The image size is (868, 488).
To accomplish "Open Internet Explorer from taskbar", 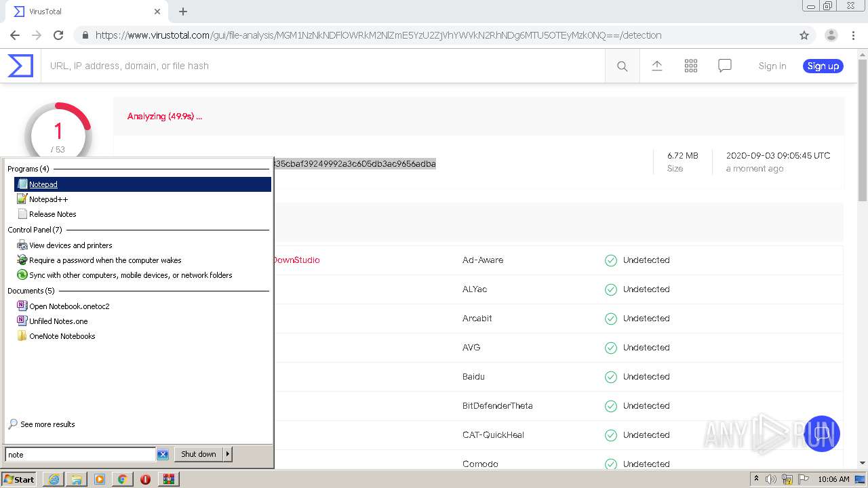I will [x=54, y=479].
